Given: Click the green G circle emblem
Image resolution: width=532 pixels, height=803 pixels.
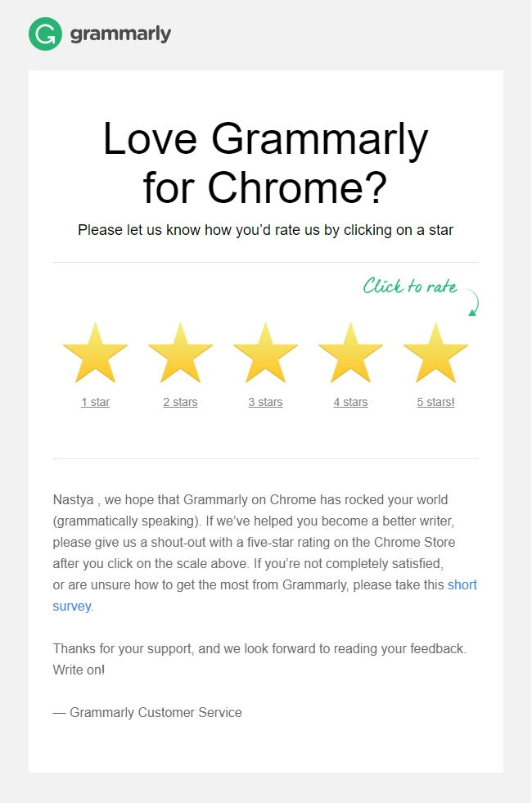Looking at the screenshot, I should [x=43, y=34].
